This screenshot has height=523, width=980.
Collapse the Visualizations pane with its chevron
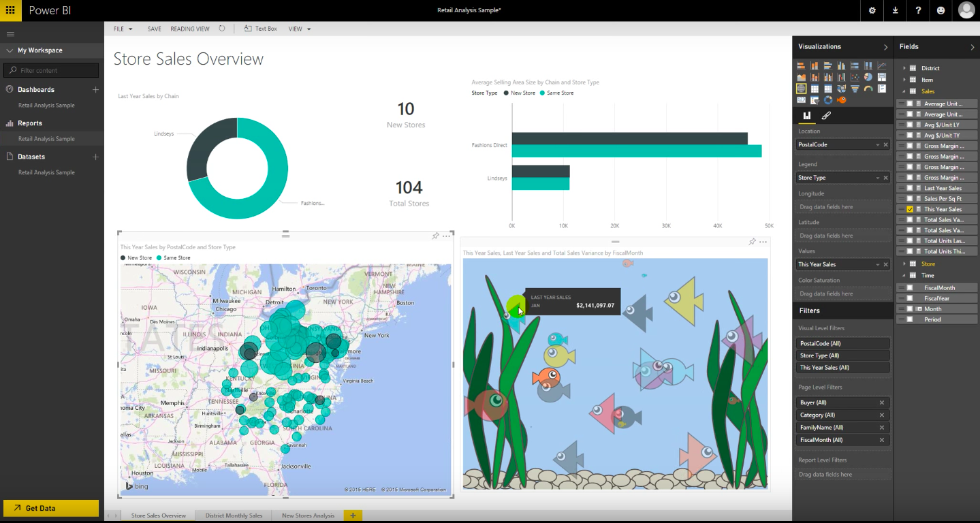(885, 47)
